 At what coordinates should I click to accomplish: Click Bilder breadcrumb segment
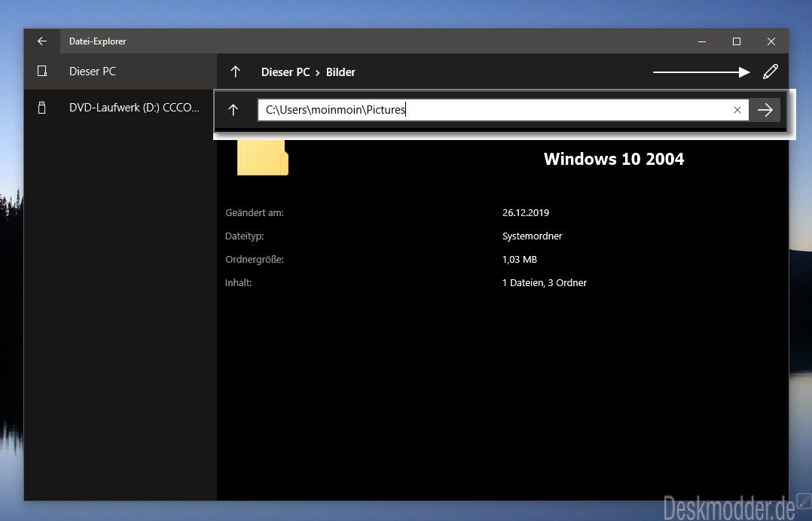340,72
